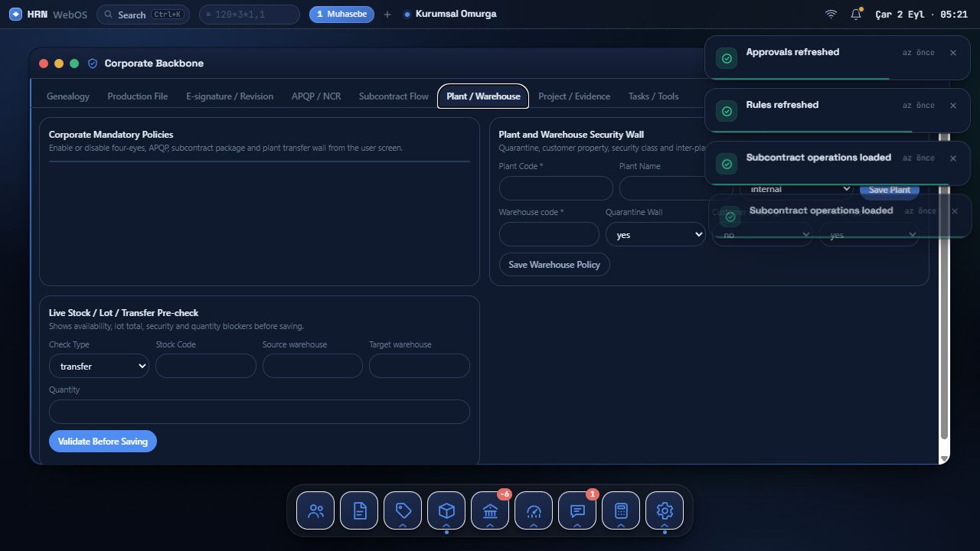Image resolution: width=980 pixels, height=551 pixels.
Task: Open the Check Type transfer dropdown
Action: (x=99, y=366)
